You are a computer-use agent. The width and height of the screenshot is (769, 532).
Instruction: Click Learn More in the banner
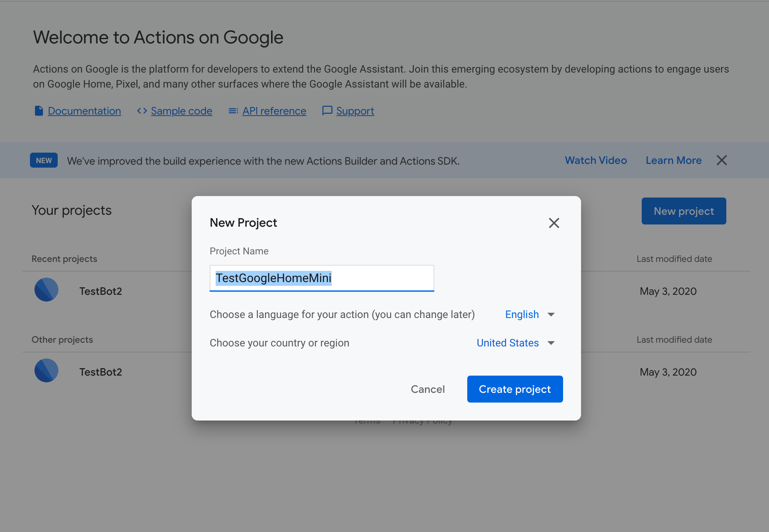point(674,160)
